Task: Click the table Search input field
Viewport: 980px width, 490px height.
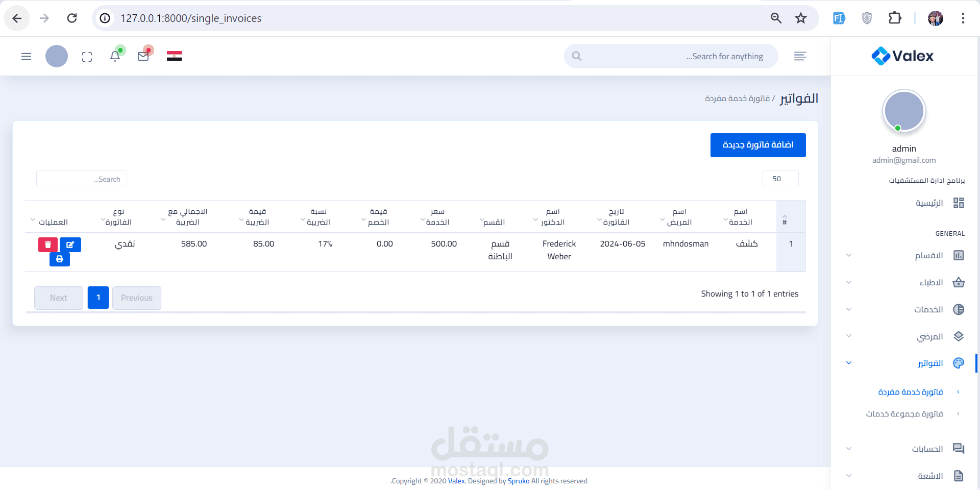Action: 82,179
